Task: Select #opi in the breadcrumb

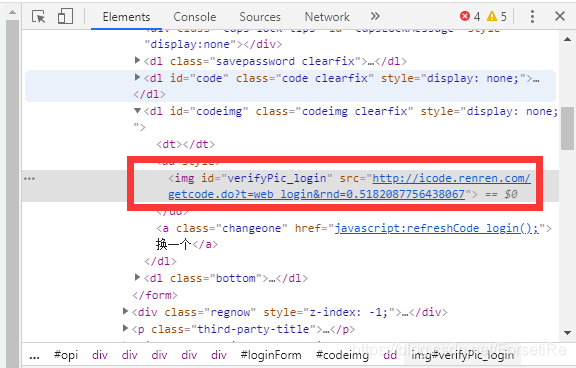Action: click(x=66, y=355)
